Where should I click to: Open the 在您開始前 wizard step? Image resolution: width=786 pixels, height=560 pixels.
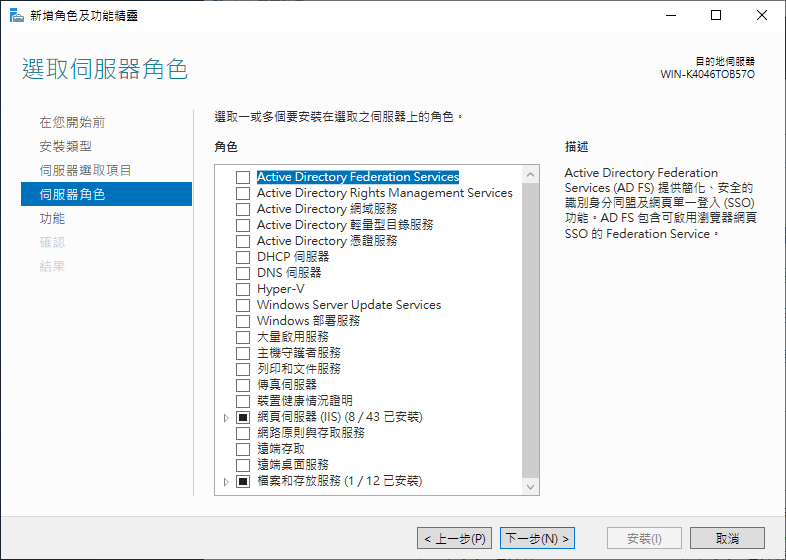click(x=72, y=122)
